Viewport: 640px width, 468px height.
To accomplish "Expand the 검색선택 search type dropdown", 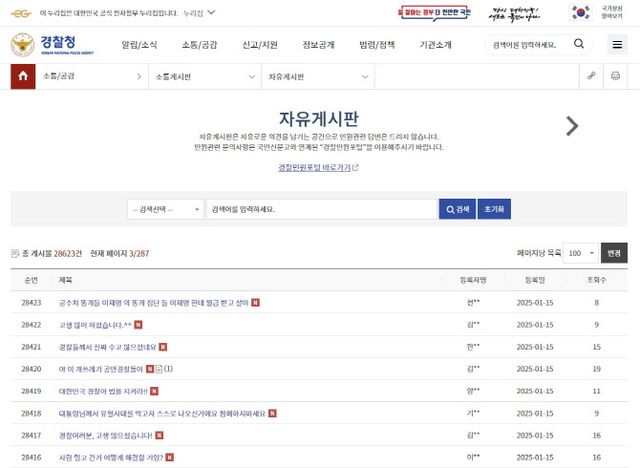I will [164, 209].
